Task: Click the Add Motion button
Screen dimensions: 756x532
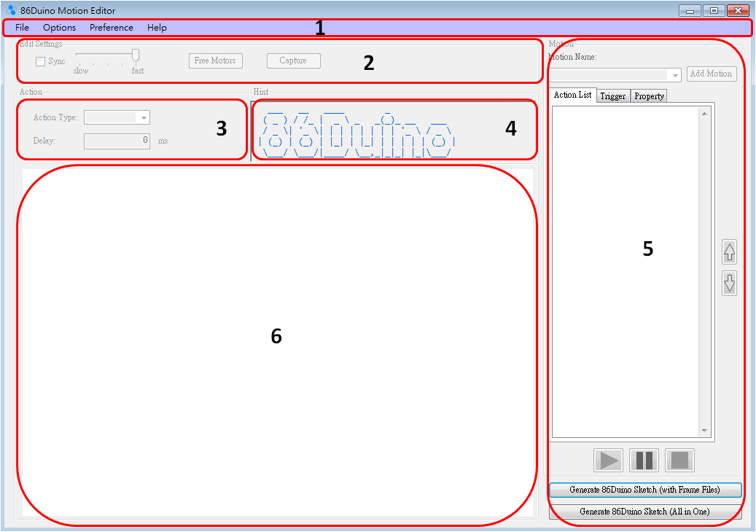Action: [711, 74]
